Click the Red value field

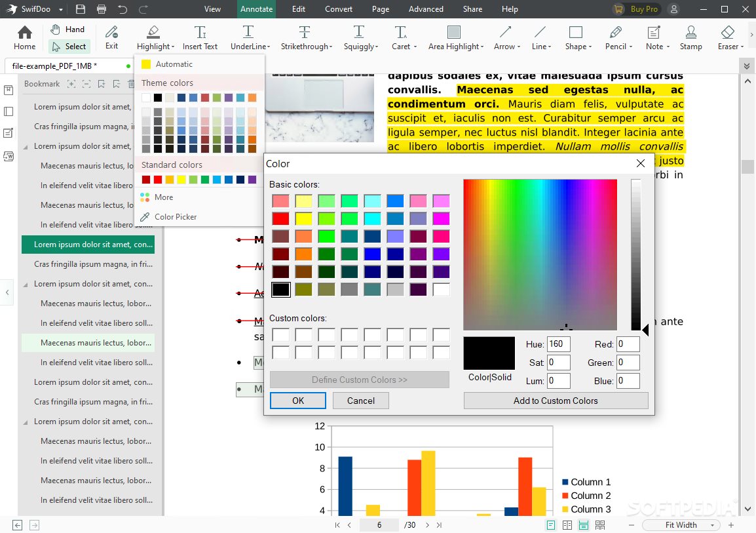point(628,344)
